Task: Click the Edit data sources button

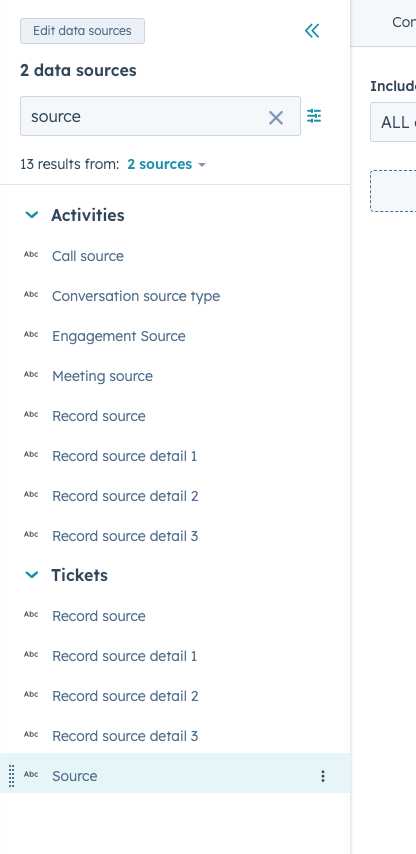Action: (x=82, y=31)
